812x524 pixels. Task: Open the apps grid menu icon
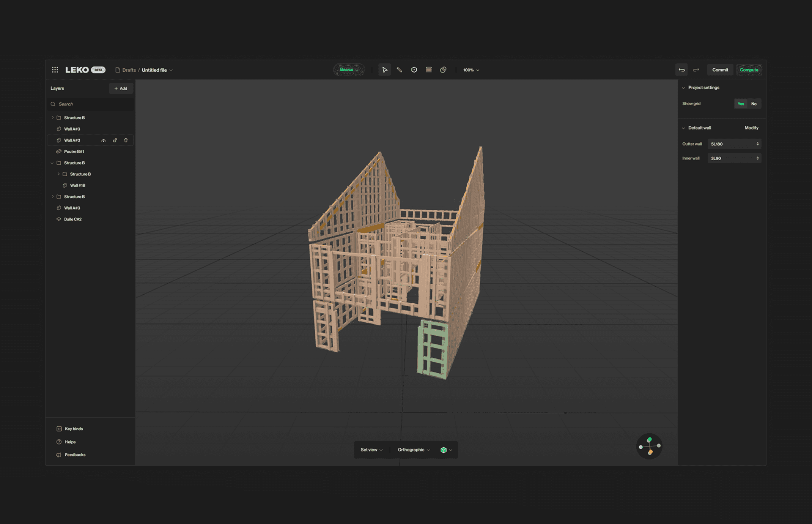tap(55, 70)
